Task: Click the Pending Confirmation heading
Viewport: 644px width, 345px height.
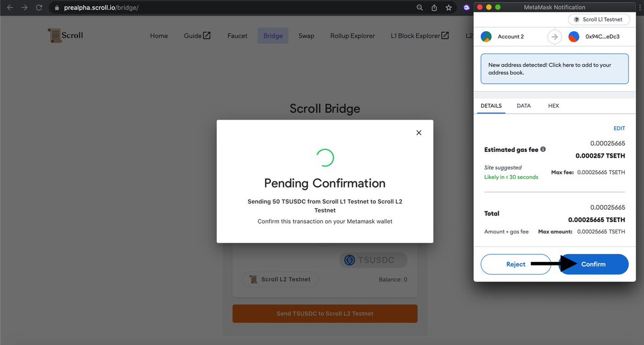Action: click(325, 183)
